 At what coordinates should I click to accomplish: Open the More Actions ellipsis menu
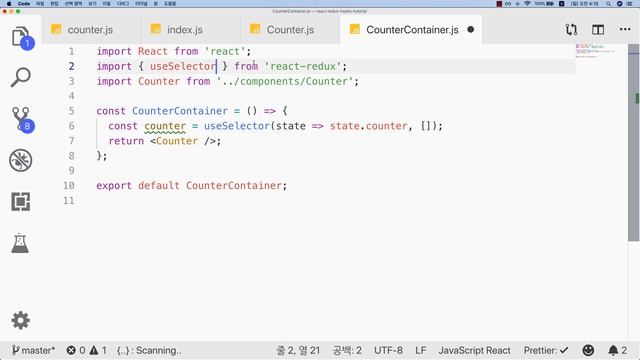tap(625, 29)
